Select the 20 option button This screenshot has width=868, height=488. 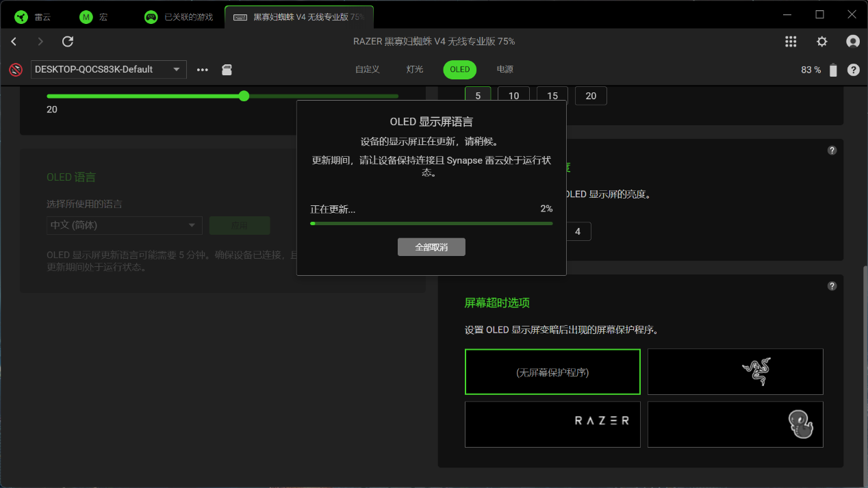(591, 96)
